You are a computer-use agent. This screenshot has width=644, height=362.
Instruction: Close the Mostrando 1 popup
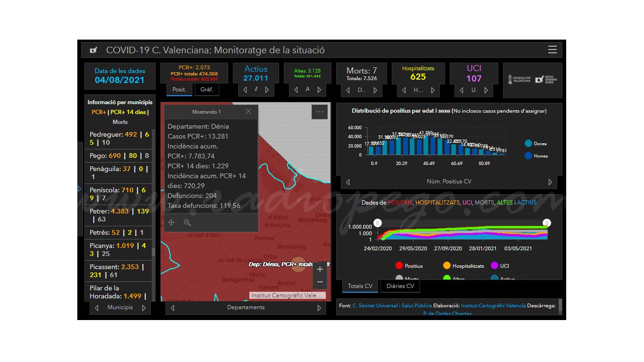[248, 112]
